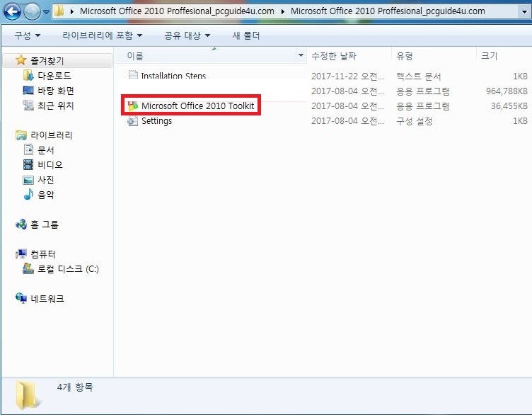The image size is (532, 415).
Task: Click the 즐겨찾기 star icon
Action: tap(21, 60)
